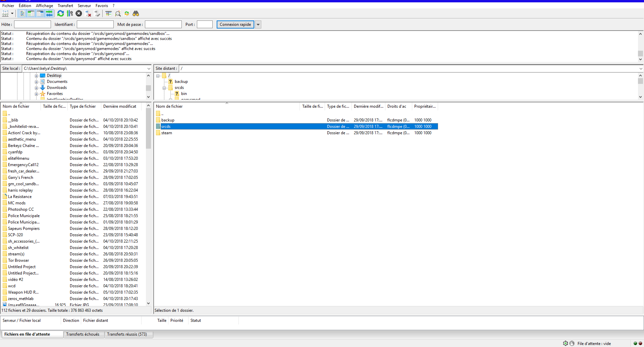
Task: Disconnect from the current server
Action: click(x=88, y=13)
